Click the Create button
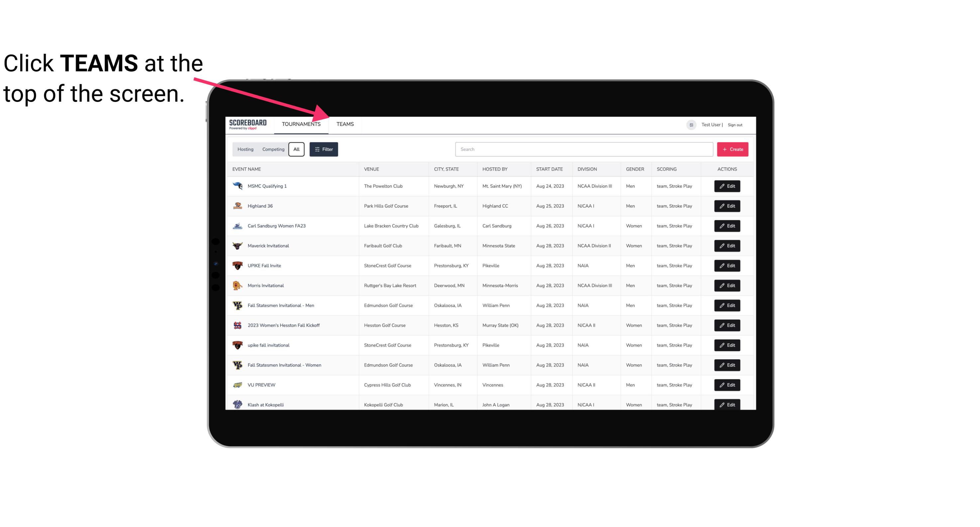980x527 pixels. pos(733,149)
